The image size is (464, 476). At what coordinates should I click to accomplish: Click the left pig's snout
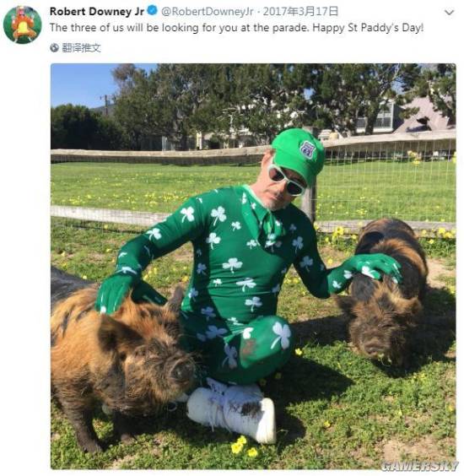coord(183,371)
